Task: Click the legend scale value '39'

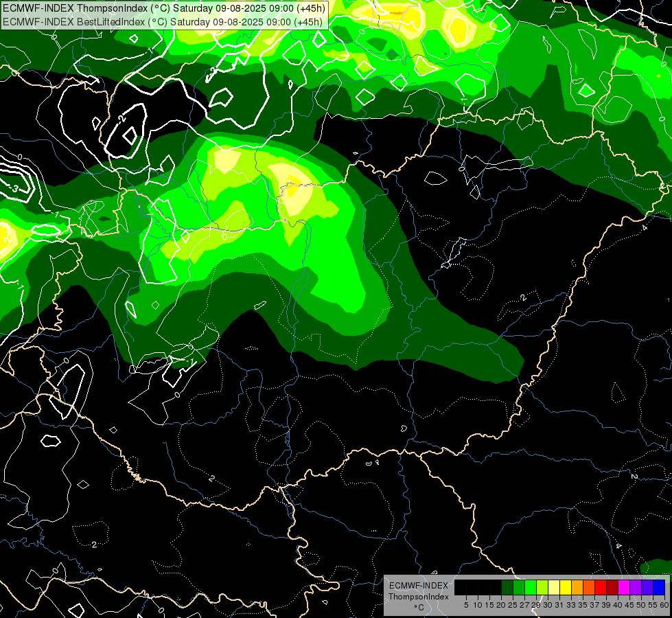Action: (x=606, y=605)
